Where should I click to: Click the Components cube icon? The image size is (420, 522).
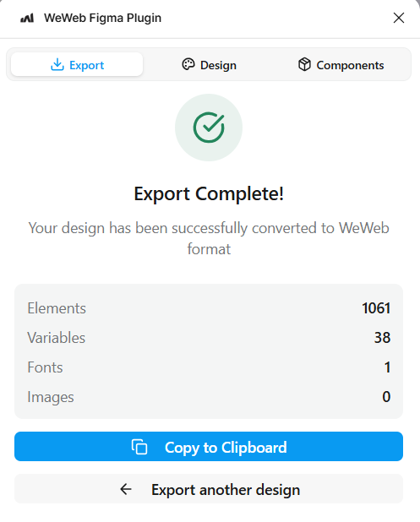tap(304, 64)
